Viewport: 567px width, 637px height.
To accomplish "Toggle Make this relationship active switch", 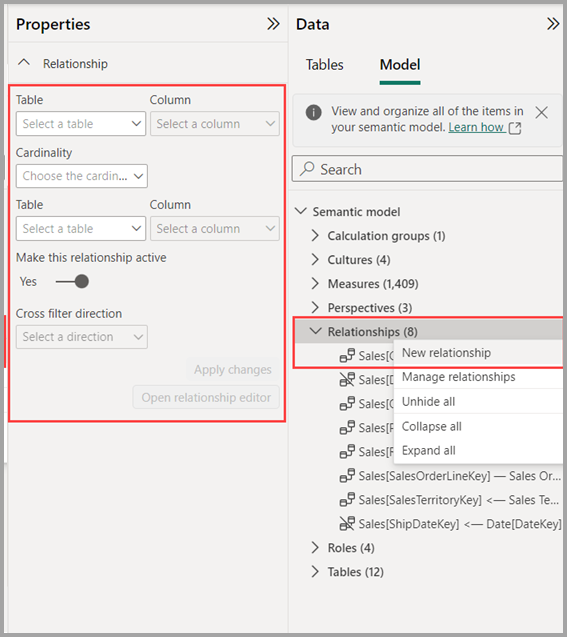I will [72, 281].
